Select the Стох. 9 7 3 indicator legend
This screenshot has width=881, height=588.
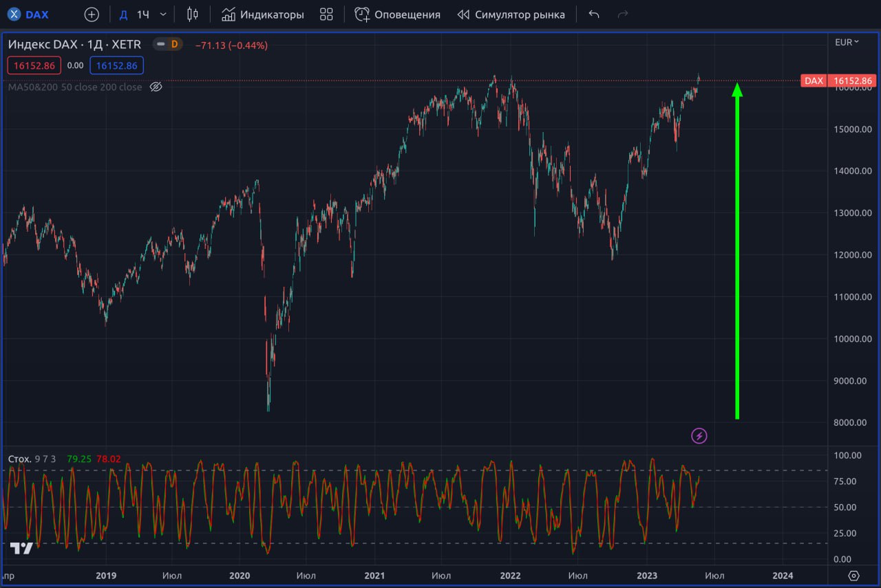32,459
